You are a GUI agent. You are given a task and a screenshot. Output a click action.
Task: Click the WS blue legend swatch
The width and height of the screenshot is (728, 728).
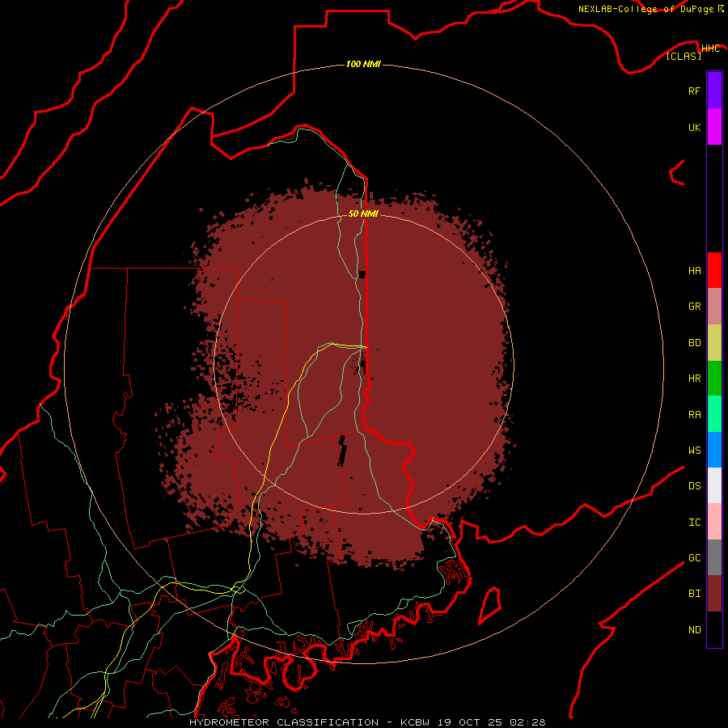pyautogui.click(x=714, y=450)
